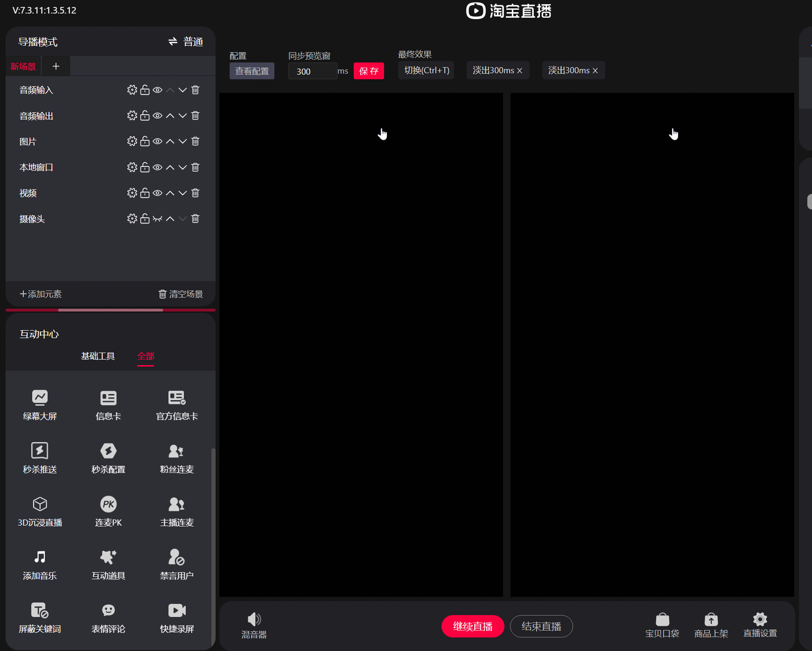Toggle visibility of 音频输入 element

point(158,90)
